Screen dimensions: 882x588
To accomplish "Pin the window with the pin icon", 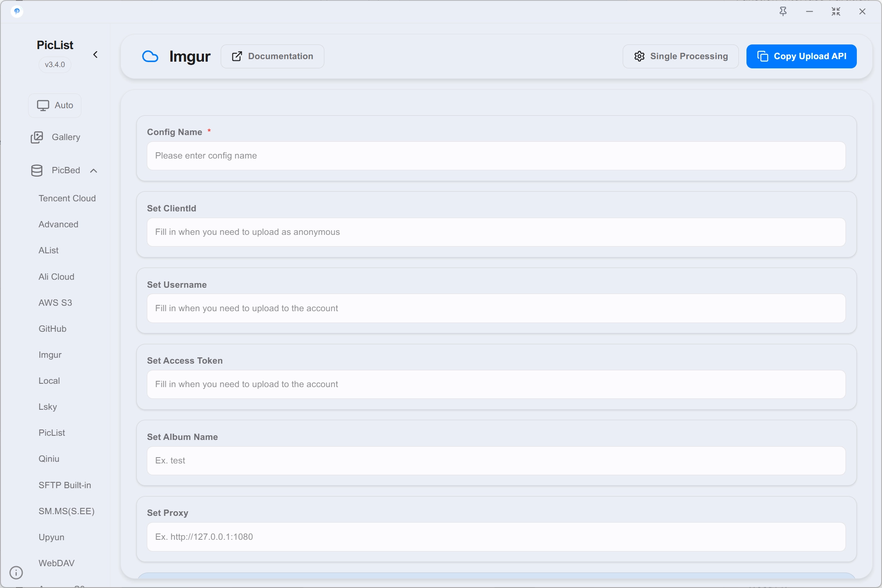I will tap(783, 11).
